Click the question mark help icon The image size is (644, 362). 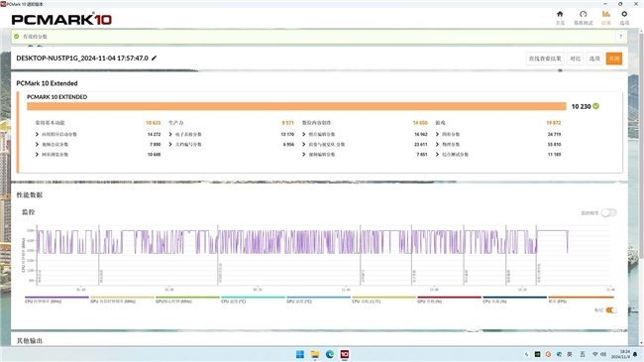coord(620,37)
